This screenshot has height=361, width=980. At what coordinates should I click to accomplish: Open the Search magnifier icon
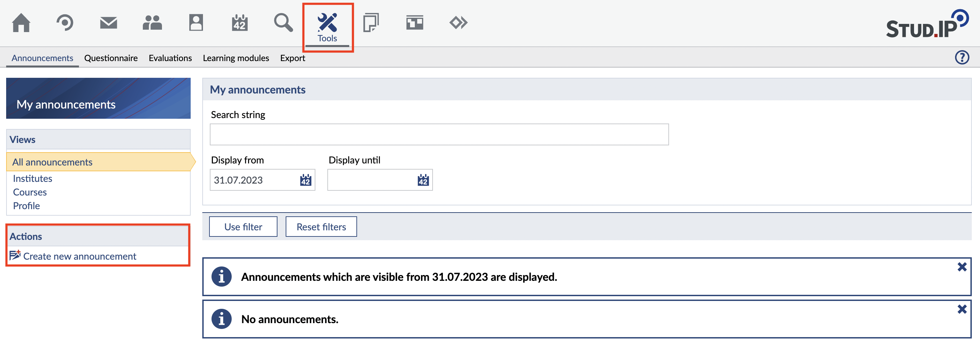tap(283, 23)
